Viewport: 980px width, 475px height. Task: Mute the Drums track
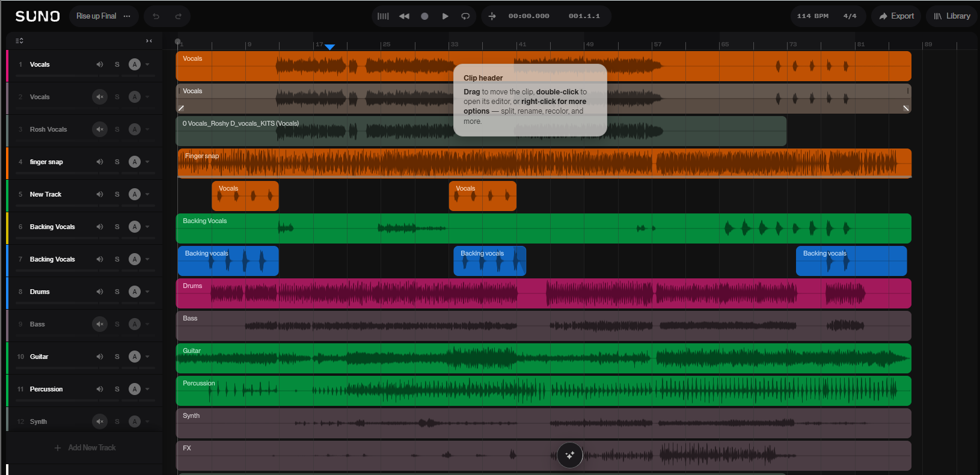point(100,292)
